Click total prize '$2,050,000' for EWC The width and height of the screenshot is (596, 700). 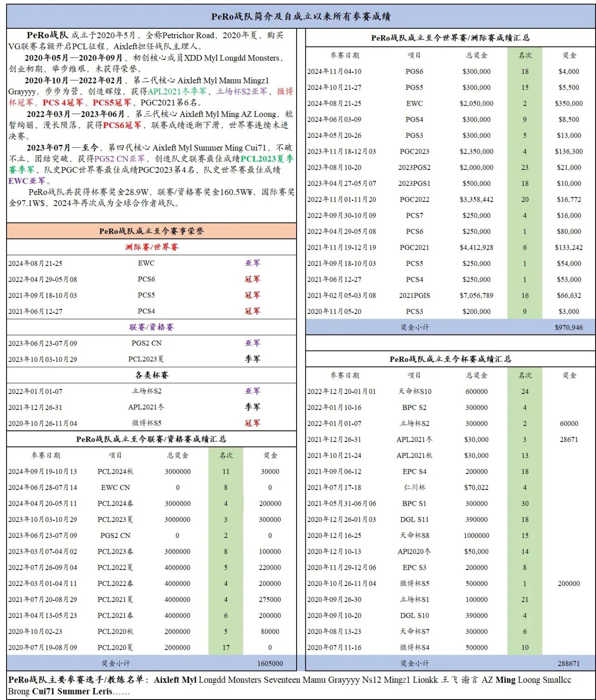tap(476, 103)
